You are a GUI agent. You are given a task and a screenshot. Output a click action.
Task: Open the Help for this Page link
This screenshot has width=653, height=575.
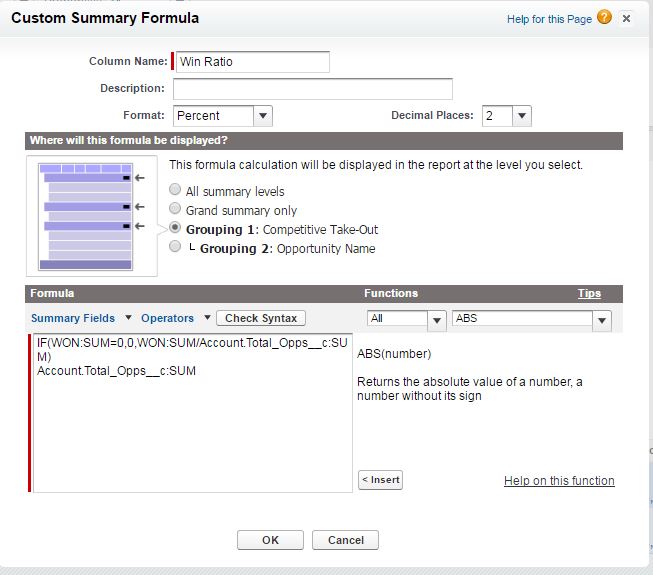[549, 19]
